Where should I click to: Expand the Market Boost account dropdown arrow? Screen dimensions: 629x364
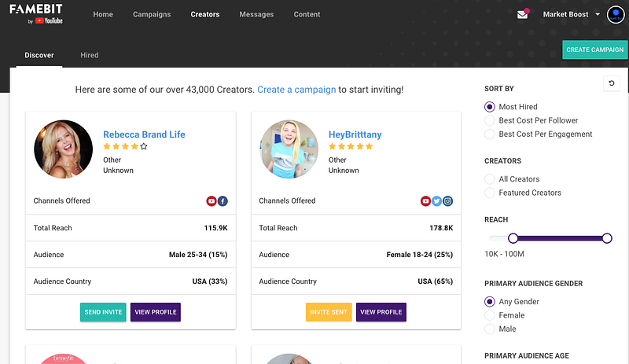point(598,14)
